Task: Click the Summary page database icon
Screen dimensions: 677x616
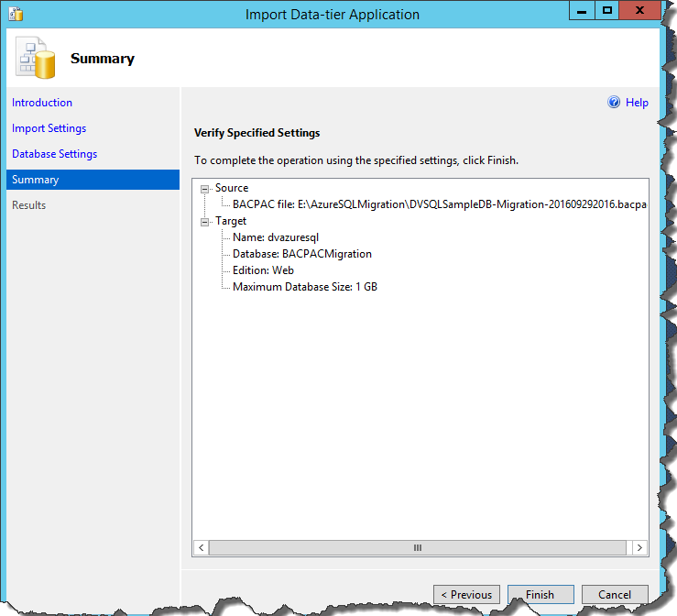Action: point(36,58)
